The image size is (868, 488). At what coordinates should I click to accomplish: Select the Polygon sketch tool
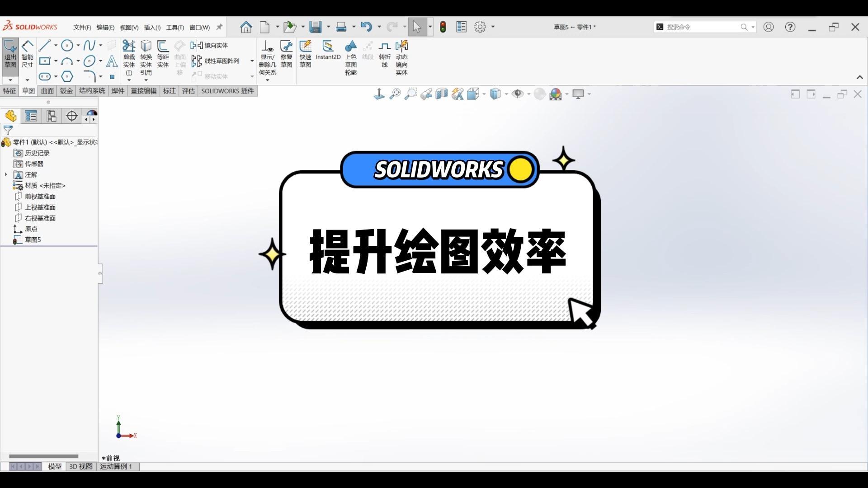pos(67,76)
